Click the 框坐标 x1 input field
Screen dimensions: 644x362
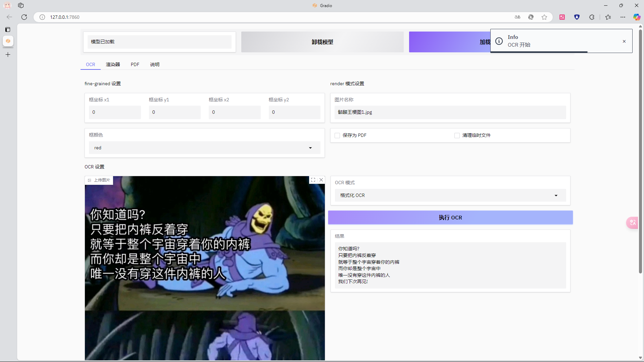[115, 112]
